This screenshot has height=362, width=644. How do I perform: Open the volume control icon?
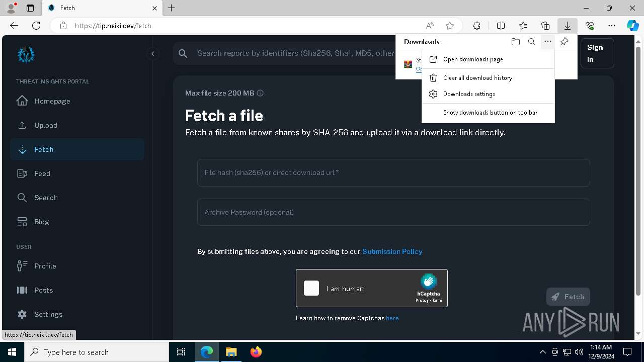[579, 352]
